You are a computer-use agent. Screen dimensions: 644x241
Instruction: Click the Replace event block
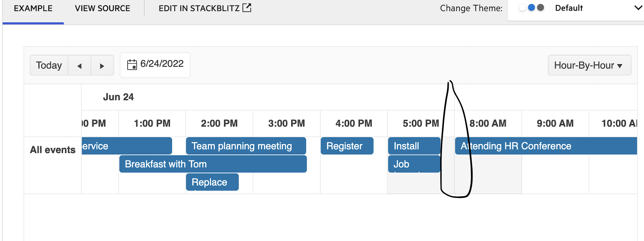212,182
